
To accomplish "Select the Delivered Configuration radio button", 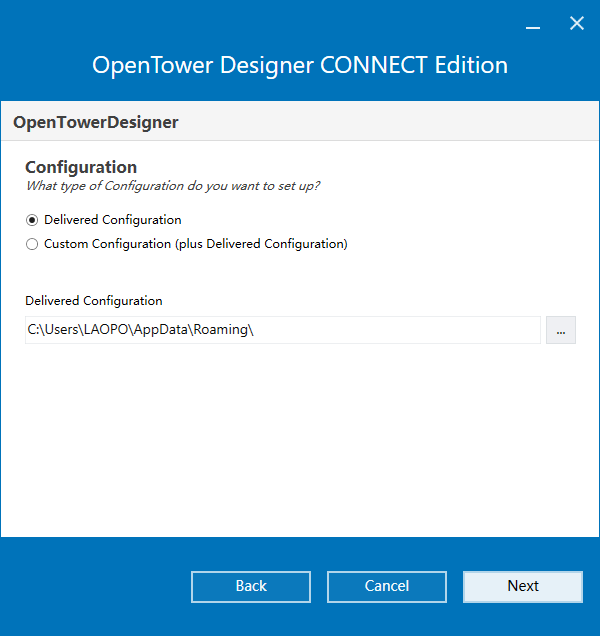I will [x=32, y=220].
